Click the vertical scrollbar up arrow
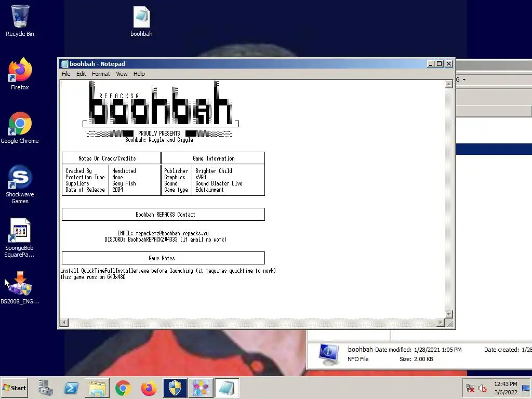 [449, 84]
